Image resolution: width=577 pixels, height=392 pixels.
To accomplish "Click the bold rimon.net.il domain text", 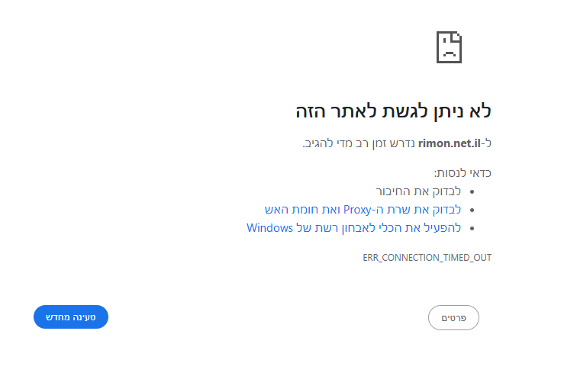I will [450, 143].
